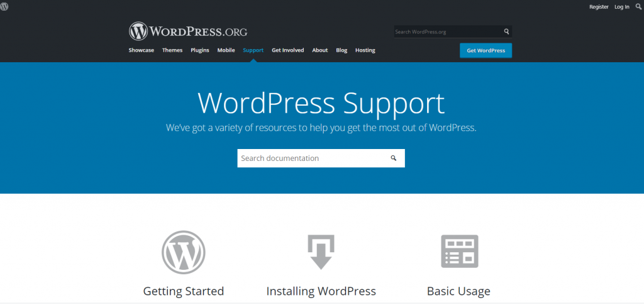Click the Getting Started WordPress icon
Image resolution: width=644 pixels, height=305 pixels.
click(183, 252)
